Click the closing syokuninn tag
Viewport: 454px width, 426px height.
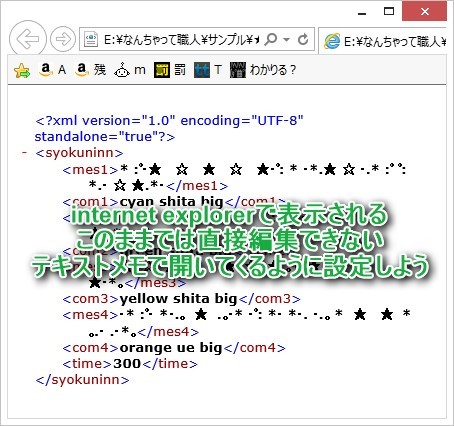click(x=82, y=380)
